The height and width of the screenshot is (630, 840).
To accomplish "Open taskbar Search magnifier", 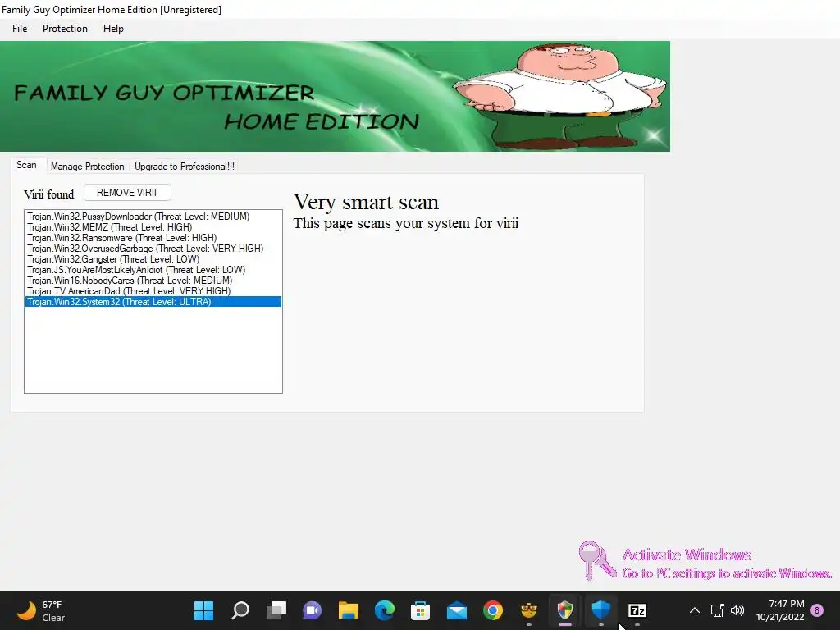I will pos(240,610).
